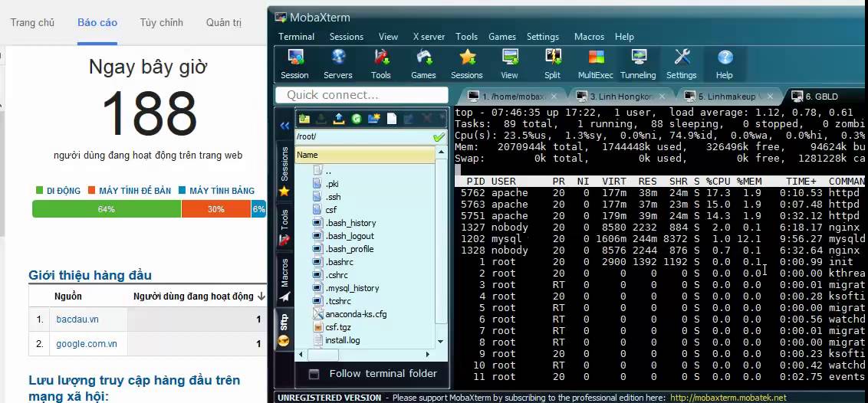Open the View toolbar icon
Viewport: 868px width, 403px height.
pyautogui.click(x=509, y=64)
